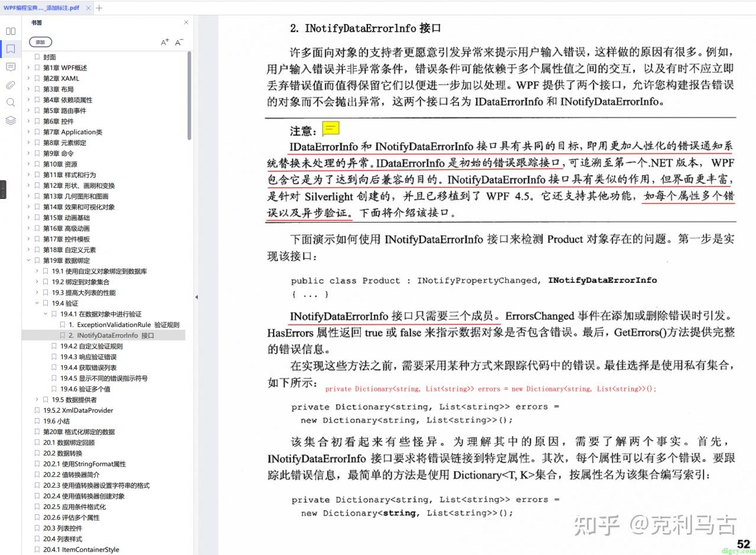
Task: Select 1. ExceptionValidationRule 验证规则 bookmark
Action: [x=124, y=325]
